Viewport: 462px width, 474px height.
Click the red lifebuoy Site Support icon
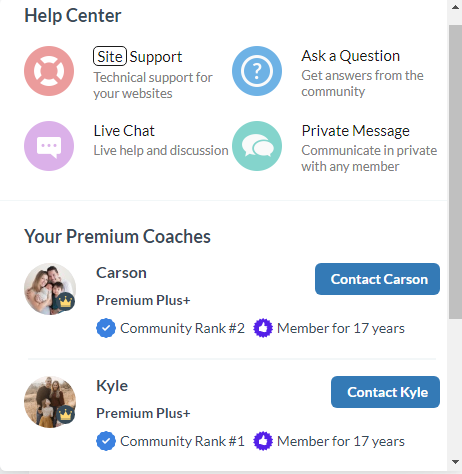49,71
